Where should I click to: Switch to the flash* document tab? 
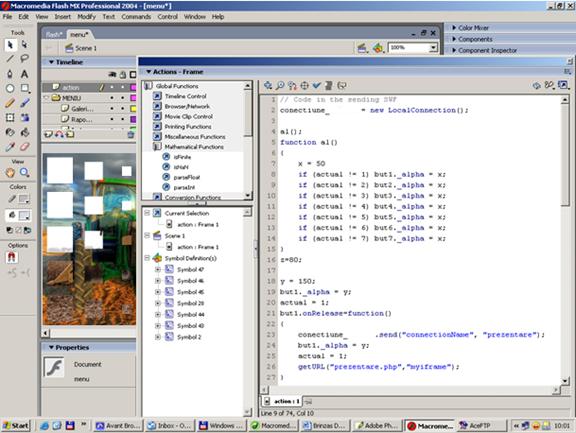[x=54, y=35]
